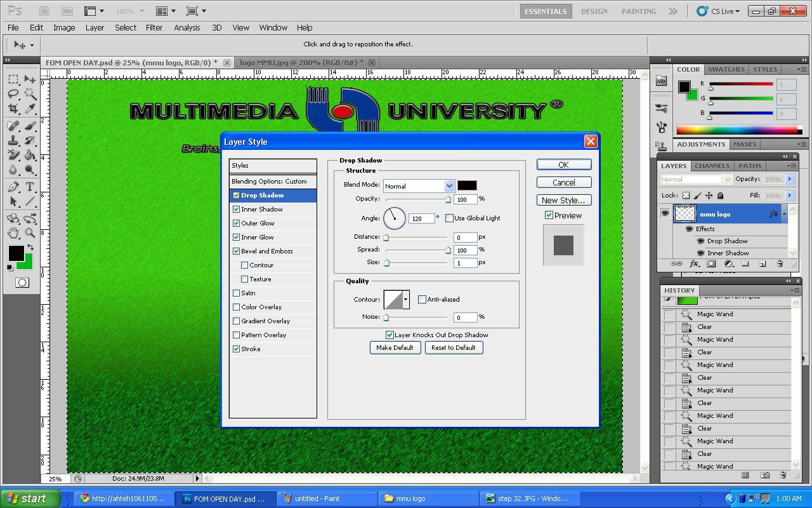Screen dimensions: 812x508
Task: Select the Pen tool
Action: pos(13,187)
